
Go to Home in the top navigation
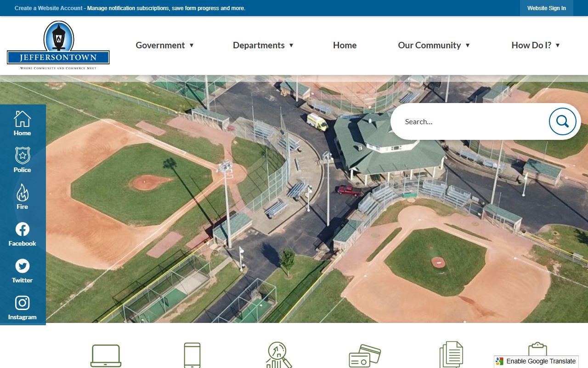[x=345, y=45]
